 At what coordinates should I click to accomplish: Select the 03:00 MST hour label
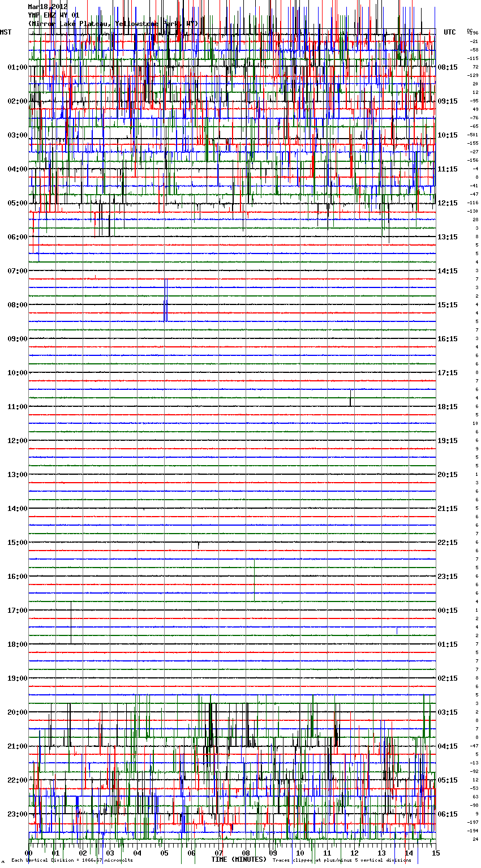pos(18,135)
